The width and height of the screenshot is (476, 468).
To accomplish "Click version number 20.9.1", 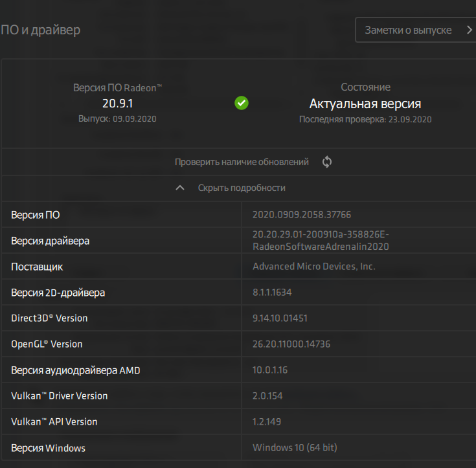I will (x=117, y=104).
